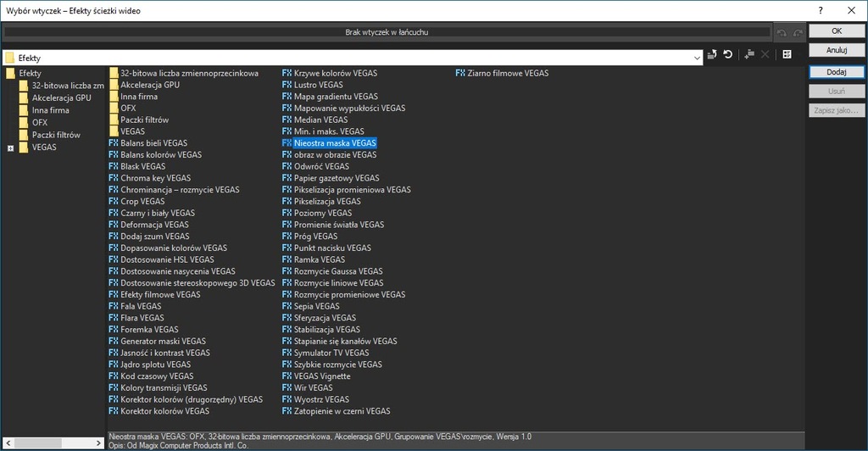Image resolution: width=868 pixels, height=451 pixels.
Task: Select VEGAS Vignette plugin
Action: [322, 376]
